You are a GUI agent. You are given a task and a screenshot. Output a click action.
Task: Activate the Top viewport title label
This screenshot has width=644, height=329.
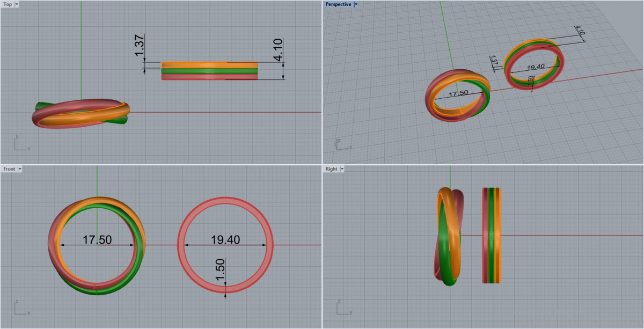8,4
